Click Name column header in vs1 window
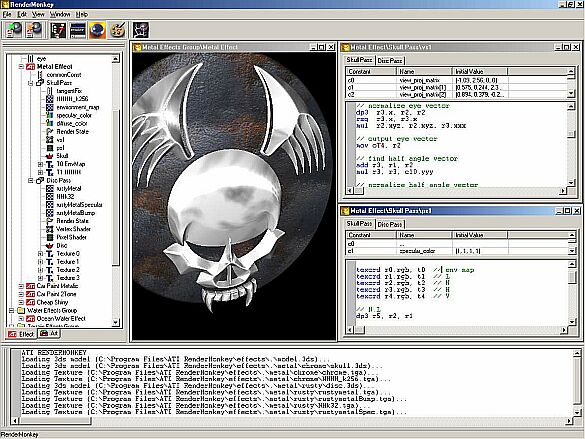Image resolution: width=585 pixels, height=439 pixels. (x=424, y=71)
